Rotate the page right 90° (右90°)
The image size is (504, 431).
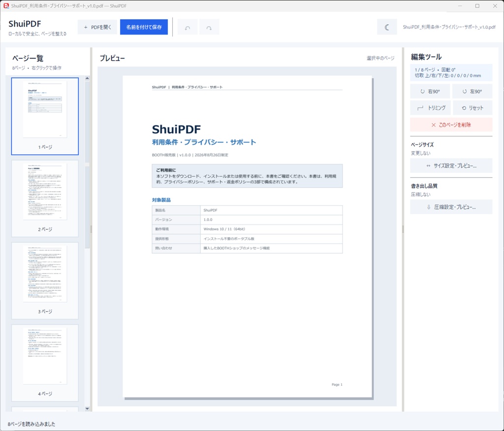point(430,92)
